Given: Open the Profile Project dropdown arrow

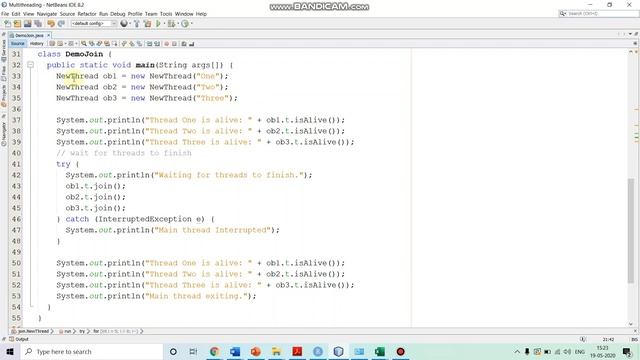Looking at the screenshot, I should (x=191, y=24).
